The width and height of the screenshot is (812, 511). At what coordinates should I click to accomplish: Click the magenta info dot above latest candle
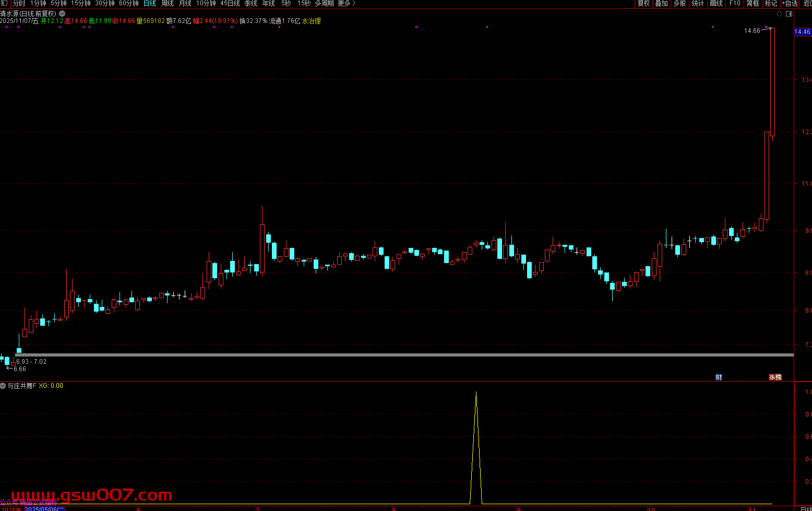tap(766, 27)
